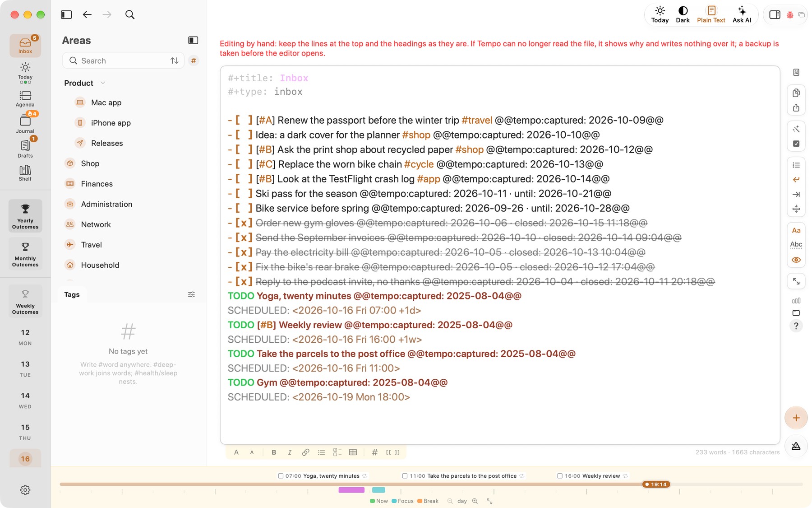Open the Inbox in the sidebar
Image resolution: width=812 pixels, height=508 pixels.
[x=25, y=46]
